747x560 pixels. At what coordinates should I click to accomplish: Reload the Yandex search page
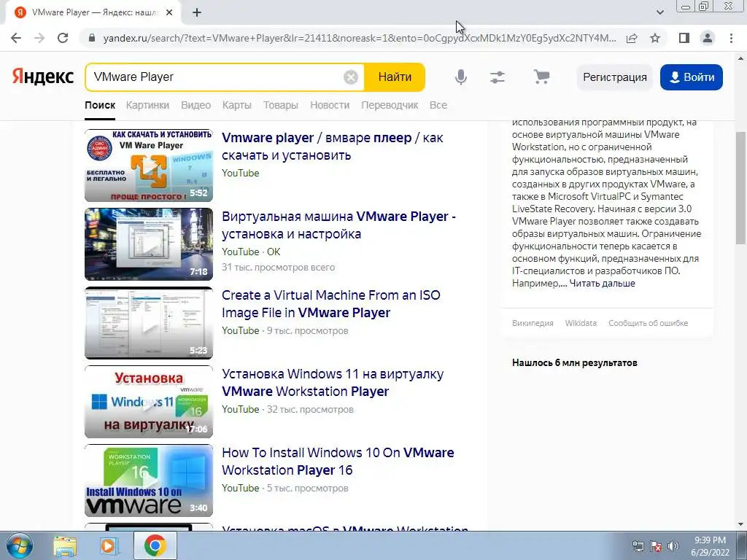coord(63,38)
